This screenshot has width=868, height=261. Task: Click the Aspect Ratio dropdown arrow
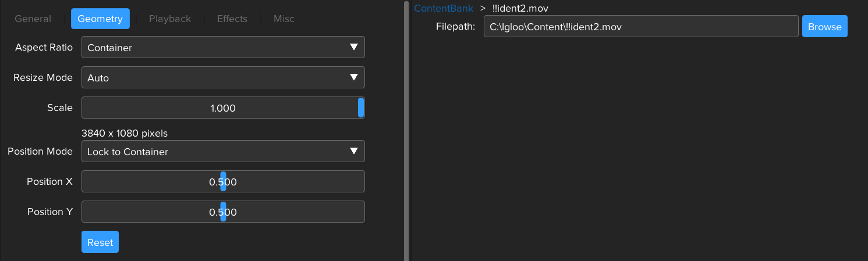(353, 48)
